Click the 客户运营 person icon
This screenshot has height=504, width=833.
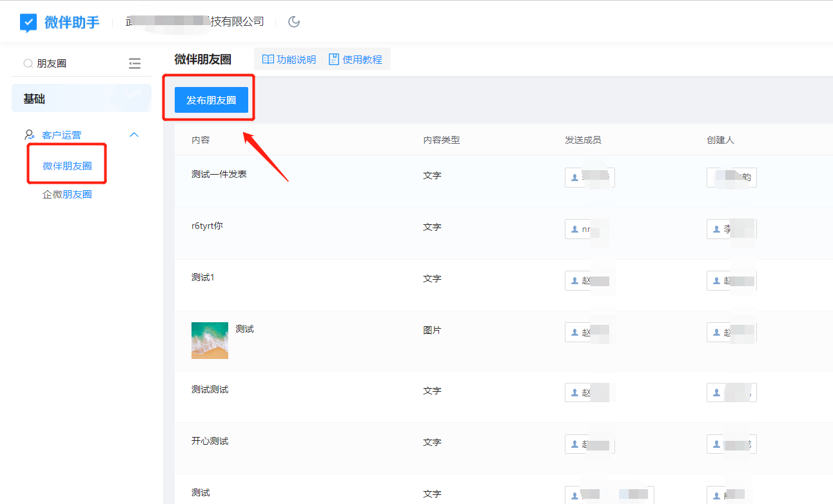[30, 135]
